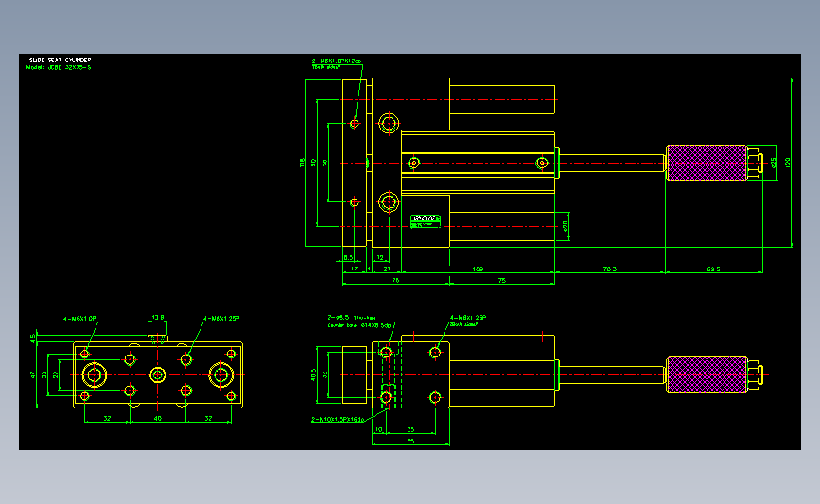Viewport: 820px width, 504px height.
Task: Select the '21' dimension text
Action: click(387, 269)
